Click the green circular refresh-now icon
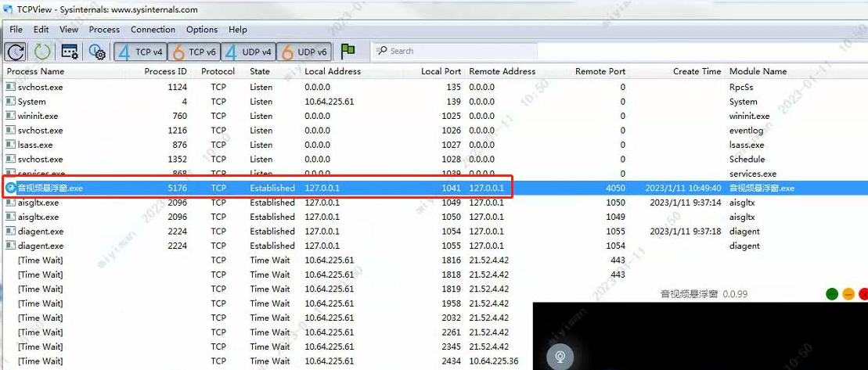This screenshot has width=868, height=370. 42,52
